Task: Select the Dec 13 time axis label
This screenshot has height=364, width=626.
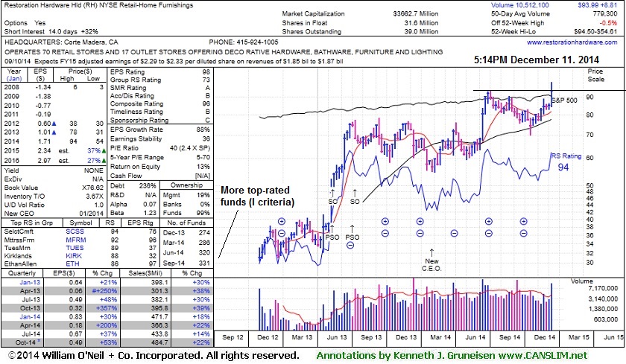Action: click(x=406, y=337)
